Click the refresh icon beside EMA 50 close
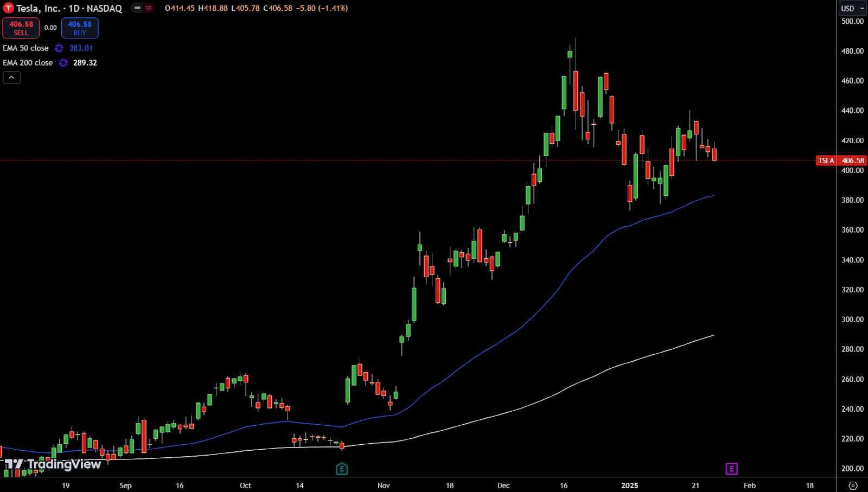 pos(59,48)
